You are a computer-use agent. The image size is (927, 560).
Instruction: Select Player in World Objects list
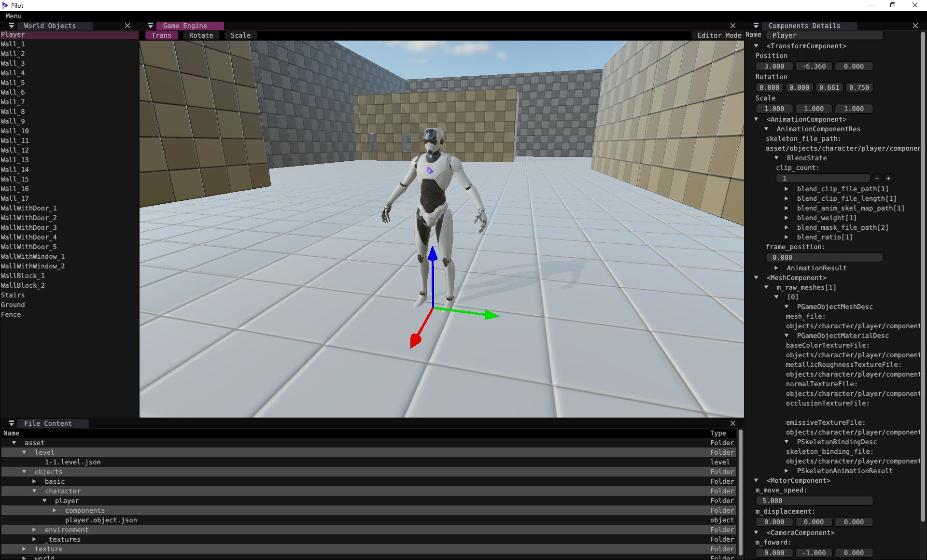pos(70,35)
